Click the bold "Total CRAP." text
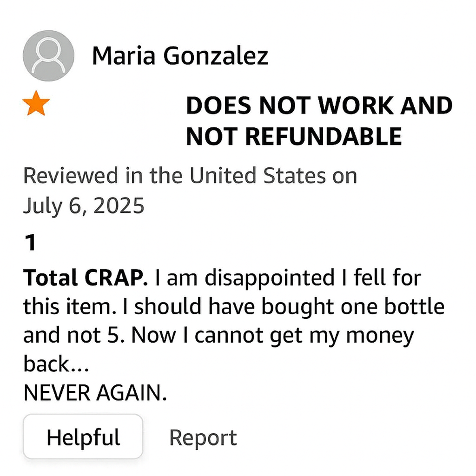The width and height of the screenshot is (476, 476). tap(86, 278)
